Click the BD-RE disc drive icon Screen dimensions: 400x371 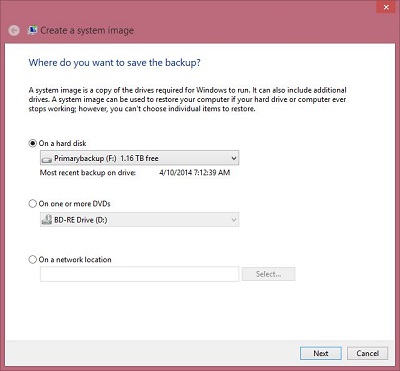tap(46, 220)
